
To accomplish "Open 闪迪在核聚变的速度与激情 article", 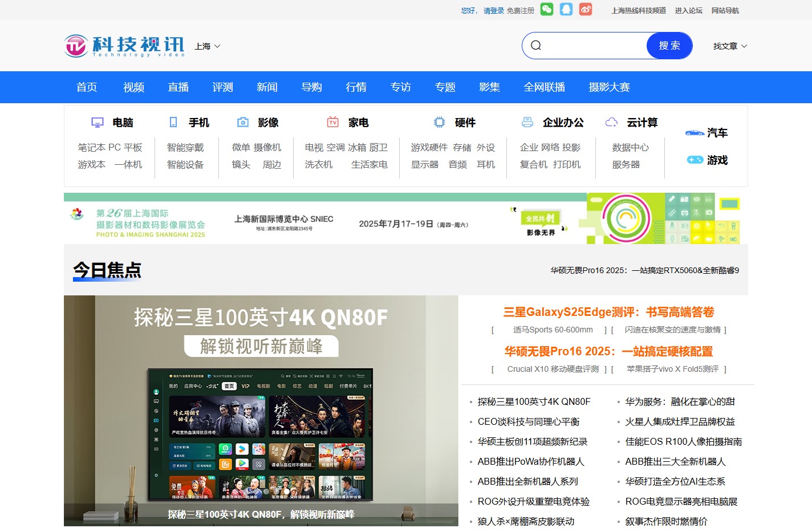I will [x=673, y=330].
